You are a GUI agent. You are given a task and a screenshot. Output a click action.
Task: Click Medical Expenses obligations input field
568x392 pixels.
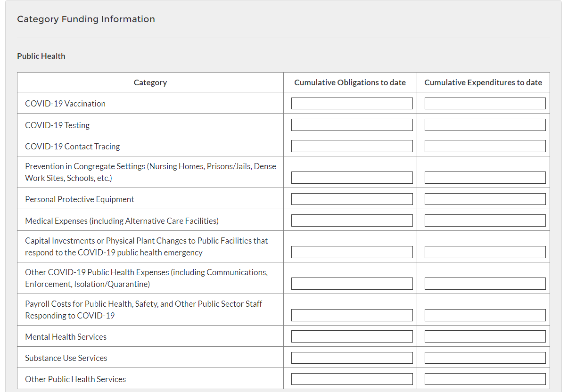[x=352, y=220]
